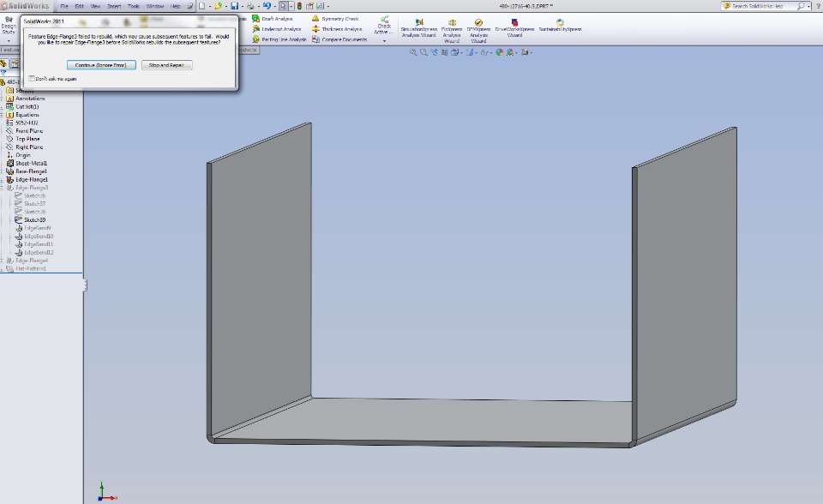Launch DriveWorksXpress Wizard
The width and height of the screenshot is (823, 504).
[x=514, y=28]
